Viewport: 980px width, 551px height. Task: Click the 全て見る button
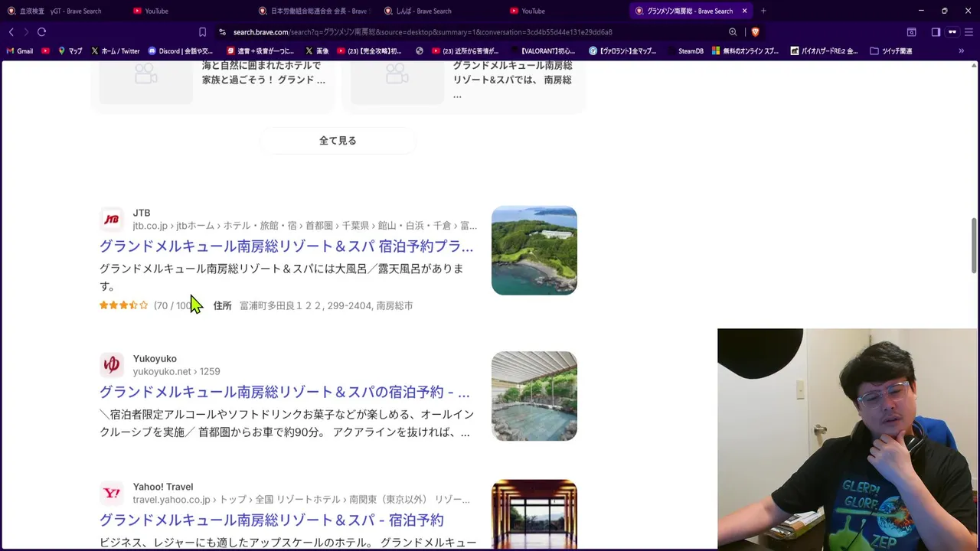tap(338, 141)
